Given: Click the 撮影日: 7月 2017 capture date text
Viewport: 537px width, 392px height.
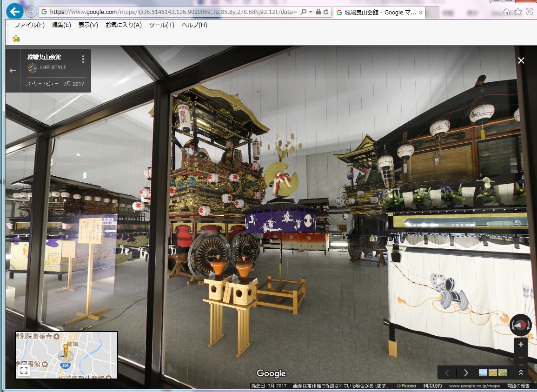Looking at the screenshot, I should point(269,386).
